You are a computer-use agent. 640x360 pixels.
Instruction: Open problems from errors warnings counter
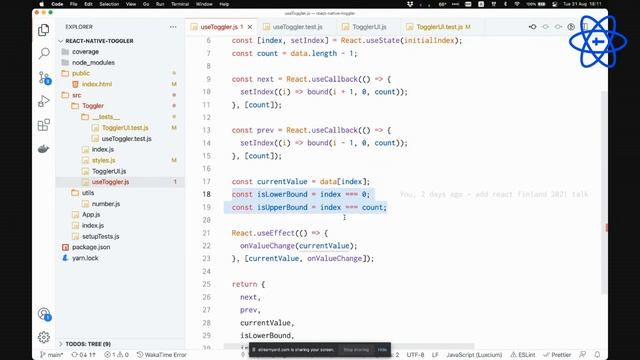[x=116, y=355]
